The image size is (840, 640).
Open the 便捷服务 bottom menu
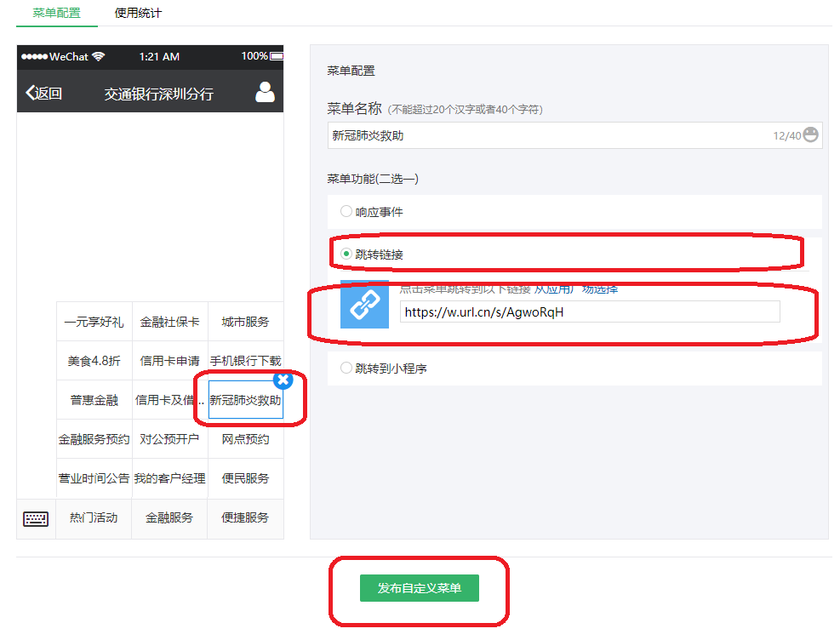tap(245, 518)
